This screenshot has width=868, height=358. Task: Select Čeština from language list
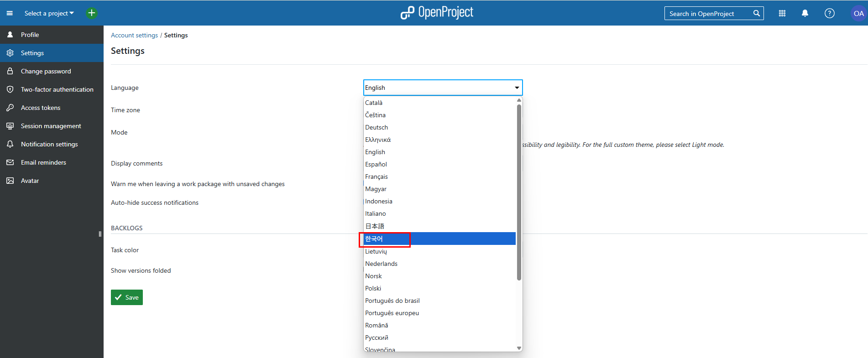coord(440,115)
